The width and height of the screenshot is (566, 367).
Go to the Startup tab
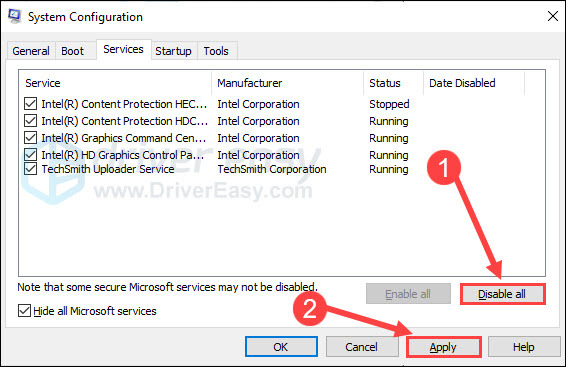(174, 51)
